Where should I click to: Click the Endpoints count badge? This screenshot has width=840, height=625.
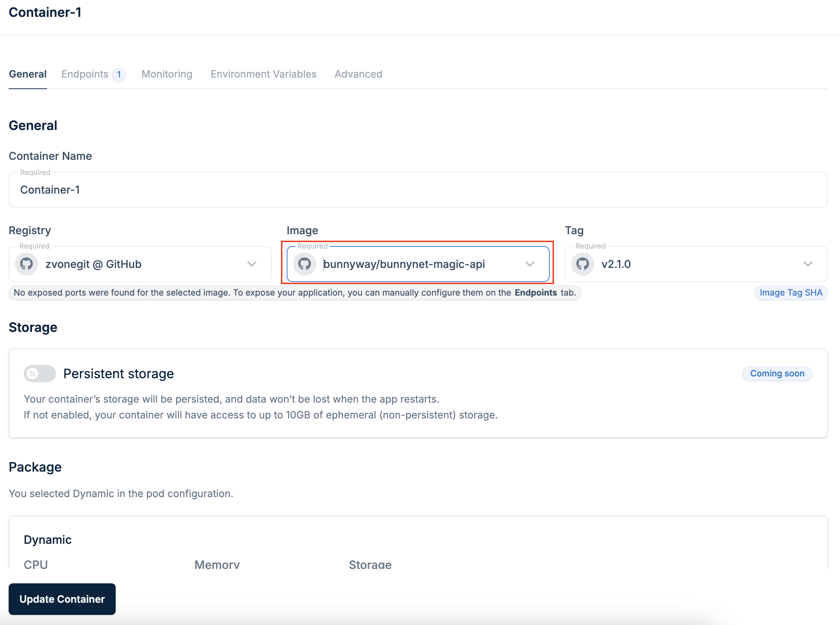(x=119, y=74)
